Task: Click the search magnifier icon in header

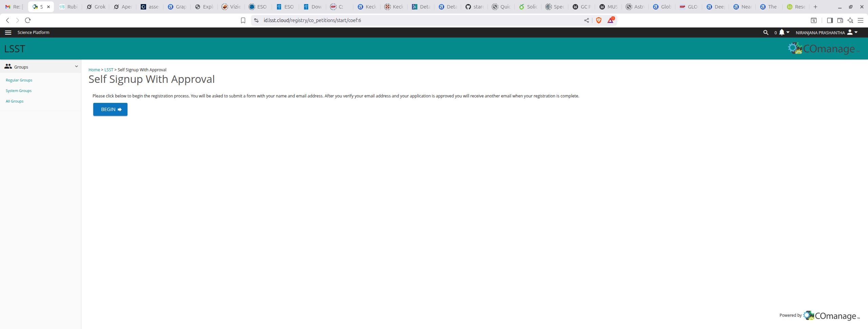Action: pyautogui.click(x=766, y=33)
